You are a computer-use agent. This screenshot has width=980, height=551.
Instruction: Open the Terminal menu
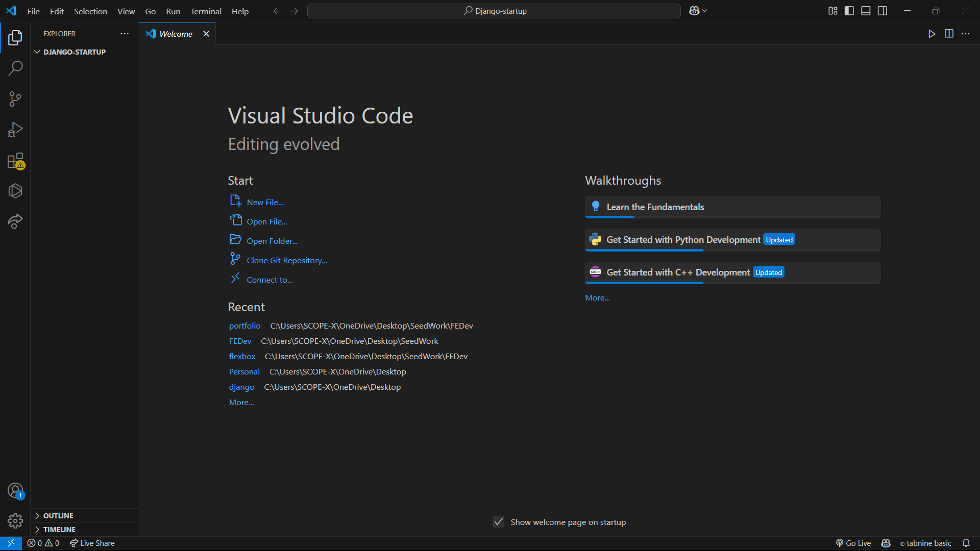206,11
